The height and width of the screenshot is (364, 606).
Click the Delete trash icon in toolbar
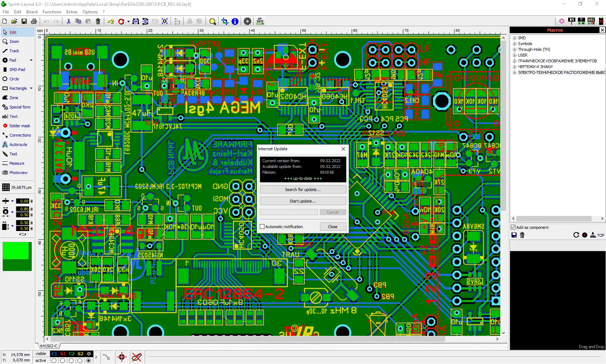pos(98,21)
